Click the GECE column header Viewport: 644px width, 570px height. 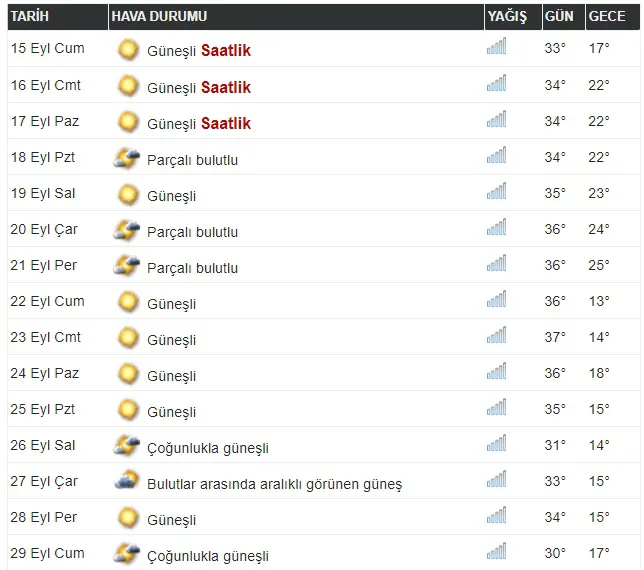pyautogui.click(x=607, y=17)
